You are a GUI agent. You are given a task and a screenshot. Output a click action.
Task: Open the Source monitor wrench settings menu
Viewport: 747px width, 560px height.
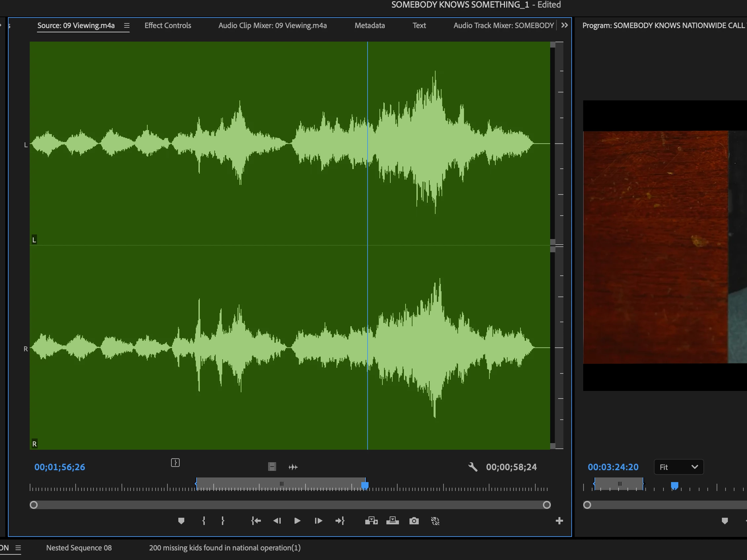tap(473, 467)
